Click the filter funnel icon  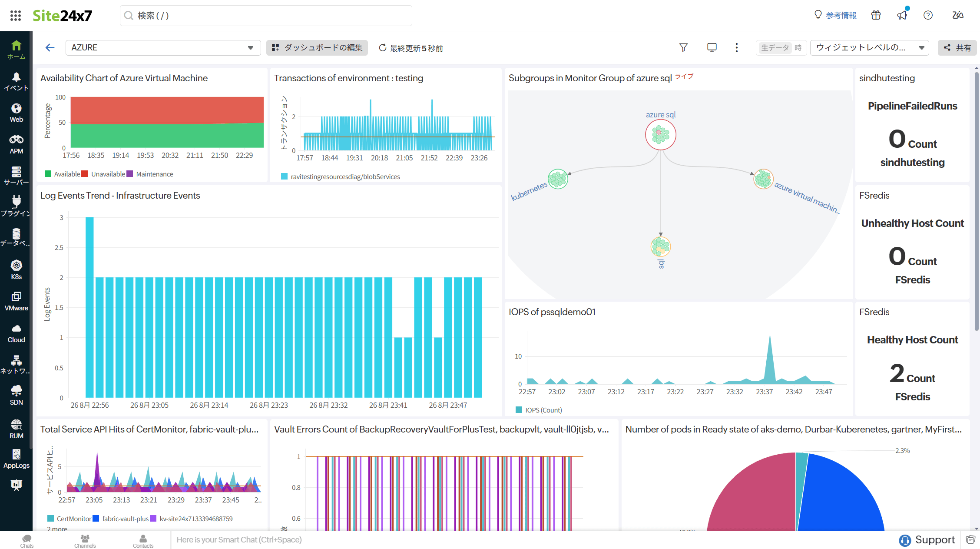[x=683, y=48]
